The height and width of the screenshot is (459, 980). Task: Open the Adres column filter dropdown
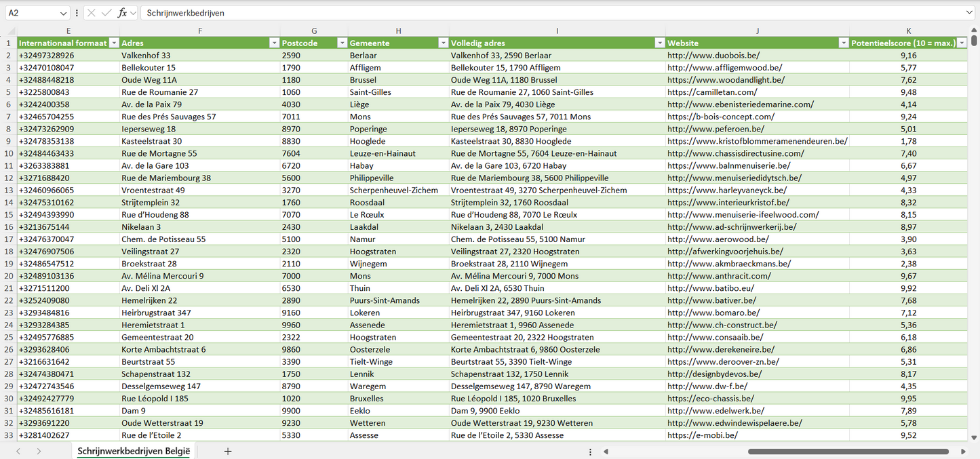point(274,43)
